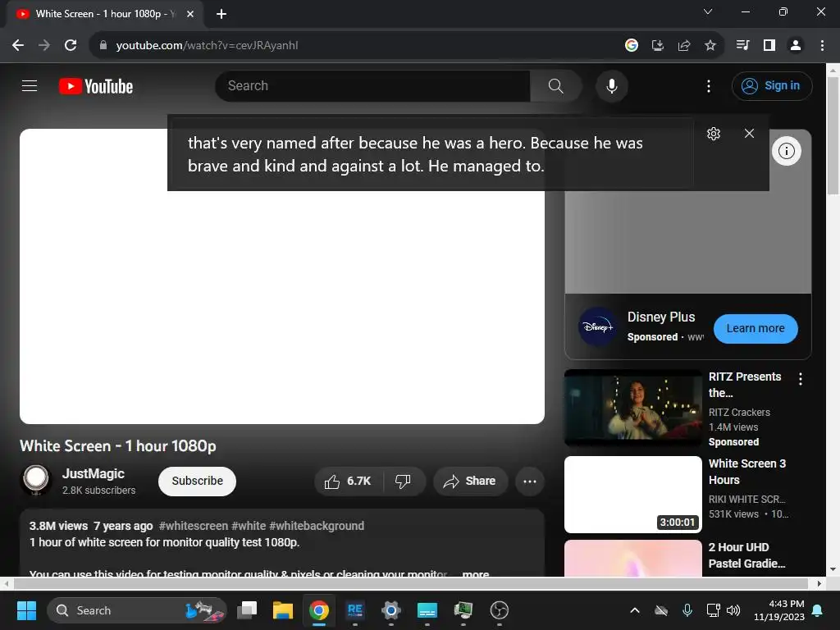Open File Explorer from taskbar
Screen dimensions: 840x630
[x=282, y=610]
